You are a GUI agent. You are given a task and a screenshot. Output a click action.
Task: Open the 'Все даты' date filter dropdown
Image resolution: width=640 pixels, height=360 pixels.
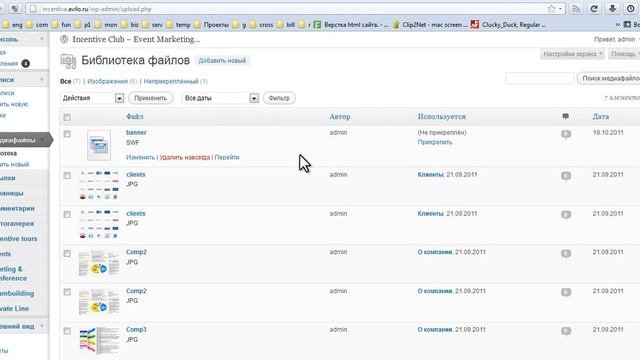click(x=220, y=98)
